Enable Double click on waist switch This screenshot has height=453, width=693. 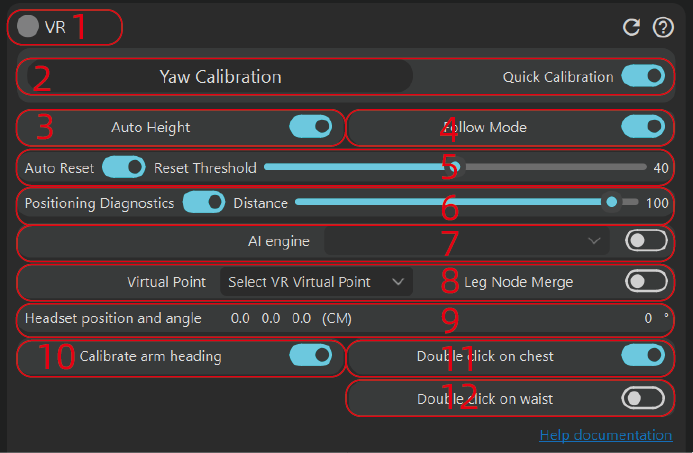[643, 398]
